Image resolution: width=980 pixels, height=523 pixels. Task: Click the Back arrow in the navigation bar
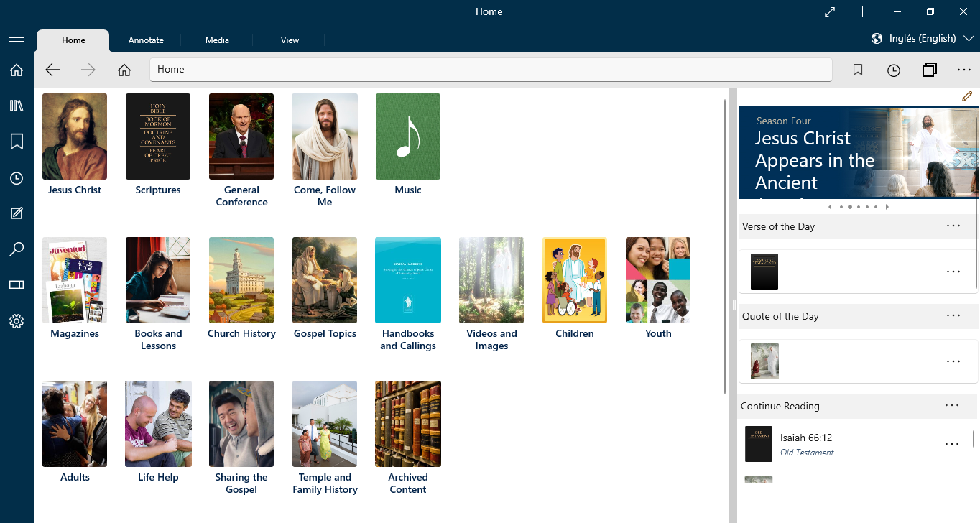coord(52,70)
